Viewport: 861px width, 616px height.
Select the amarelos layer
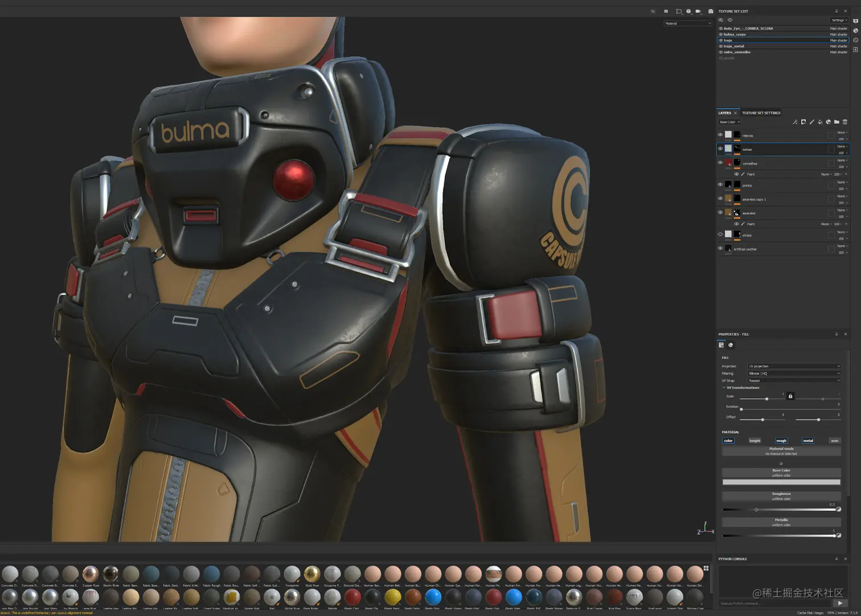(783, 213)
